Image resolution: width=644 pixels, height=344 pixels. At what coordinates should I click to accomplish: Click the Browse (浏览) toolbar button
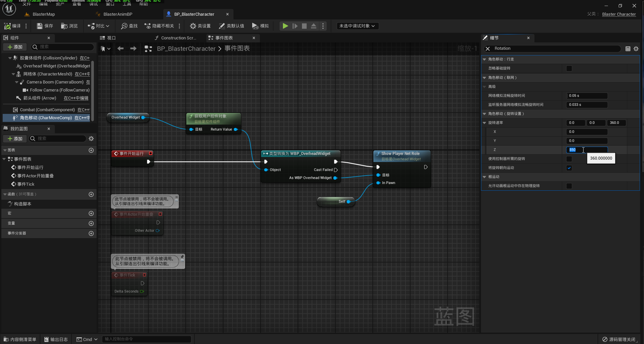tap(69, 26)
